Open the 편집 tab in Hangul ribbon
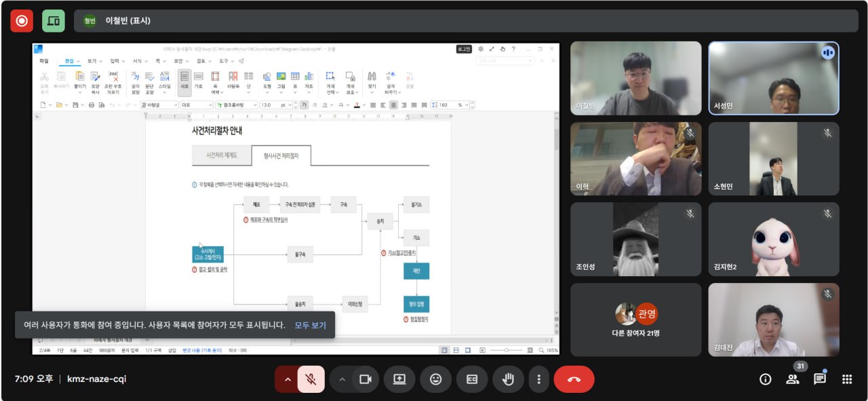Screen dimensions: 868x401 pyautogui.click(x=69, y=61)
